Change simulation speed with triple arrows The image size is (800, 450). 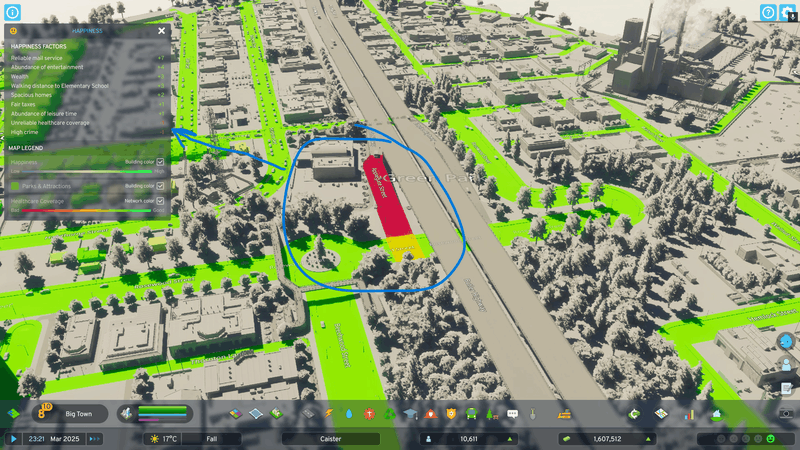pyautogui.click(x=94, y=439)
